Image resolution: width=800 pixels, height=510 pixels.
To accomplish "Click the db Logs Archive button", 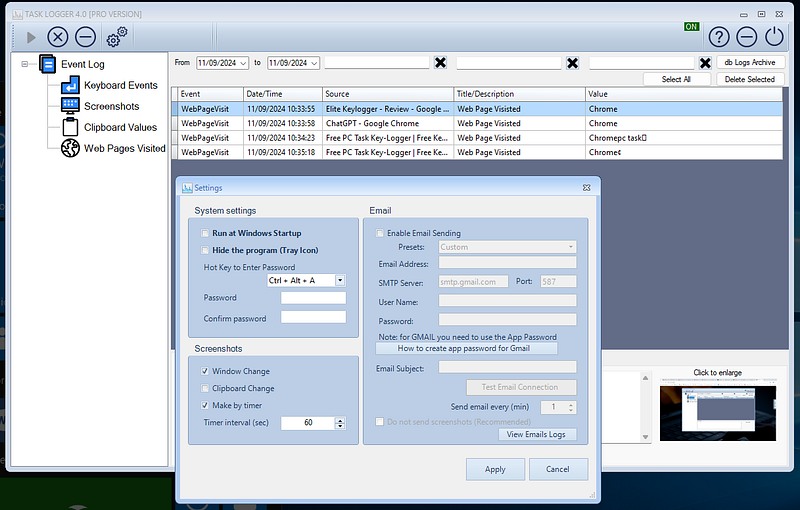I will click(750, 62).
